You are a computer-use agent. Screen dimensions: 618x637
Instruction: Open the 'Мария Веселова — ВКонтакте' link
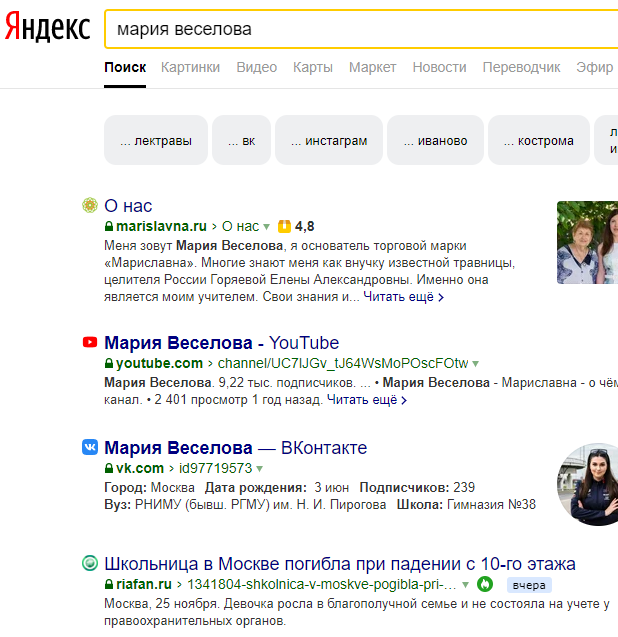point(235,447)
